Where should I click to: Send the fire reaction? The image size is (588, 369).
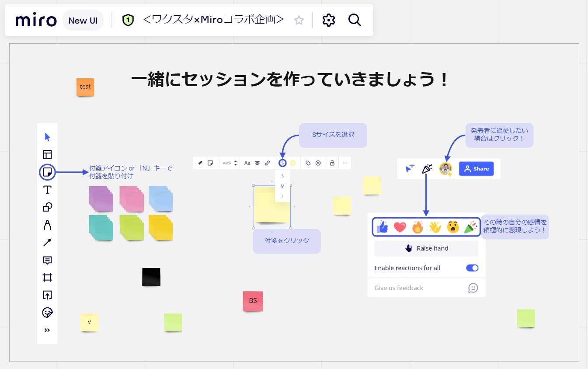[418, 227]
